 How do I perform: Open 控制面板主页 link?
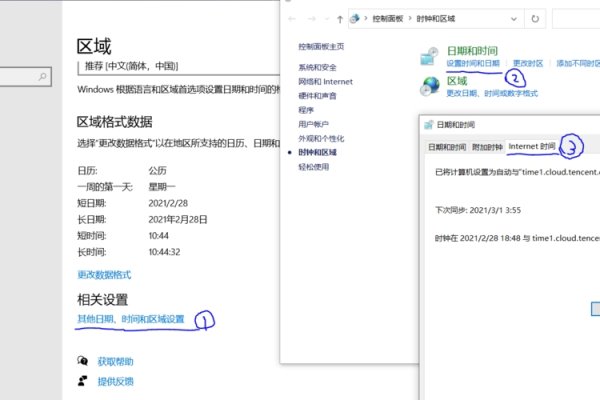(321, 46)
